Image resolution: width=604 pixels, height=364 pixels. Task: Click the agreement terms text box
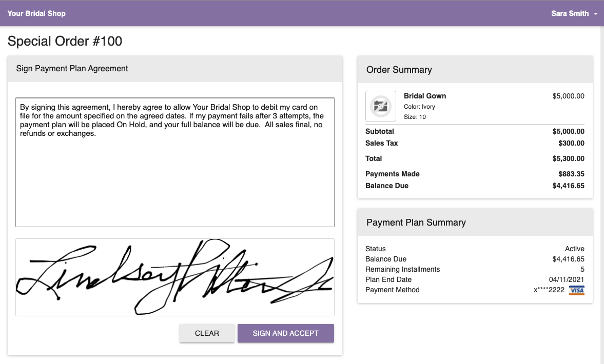pos(175,163)
